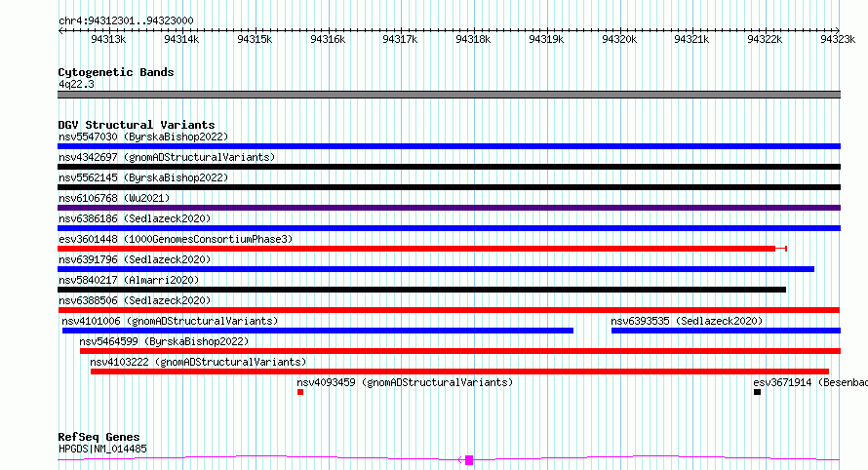Select the nsv4342697 black variant bar
The height and width of the screenshot is (470, 868).
(x=449, y=167)
